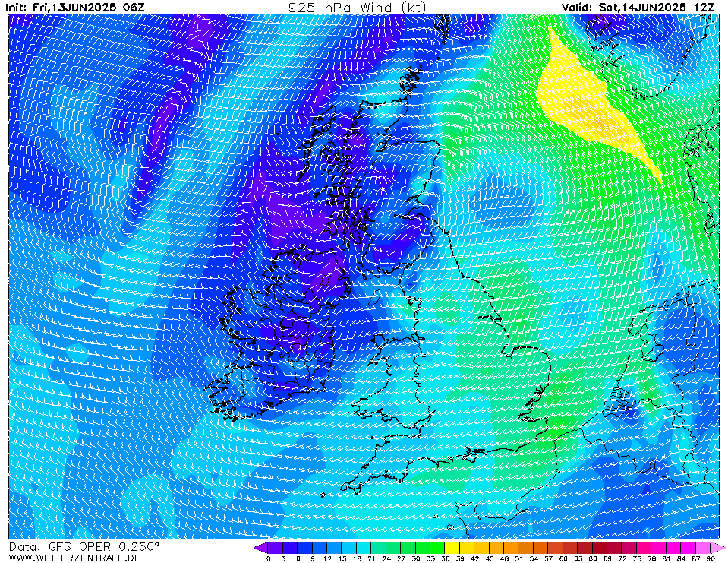Viewport: 728px width, 563px height.
Task: Click the bright green 33–36 kt legend swatch
Action: tap(438, 548)
